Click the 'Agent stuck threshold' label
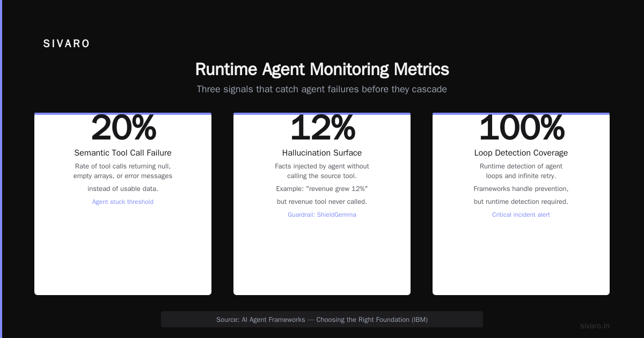 point(123,202)
